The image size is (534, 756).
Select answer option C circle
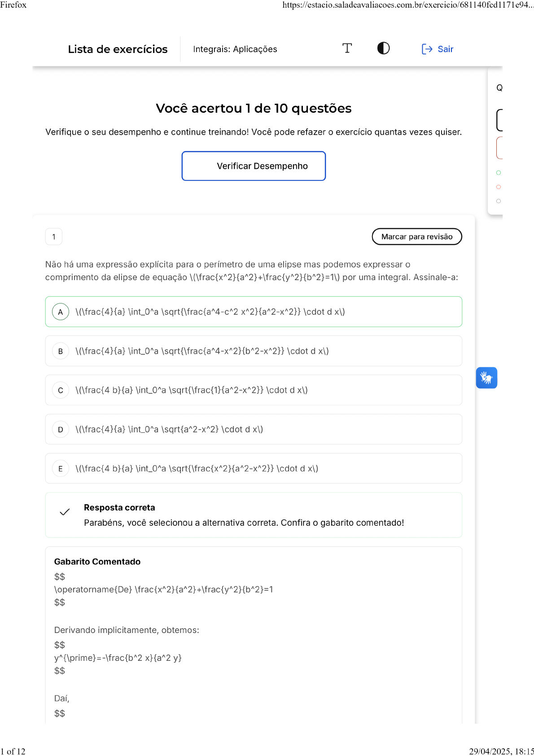[x=61, y=391]
